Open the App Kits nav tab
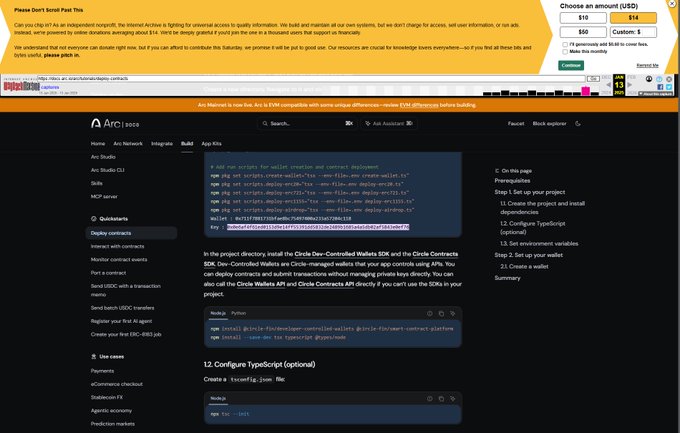 coord(211,144)
